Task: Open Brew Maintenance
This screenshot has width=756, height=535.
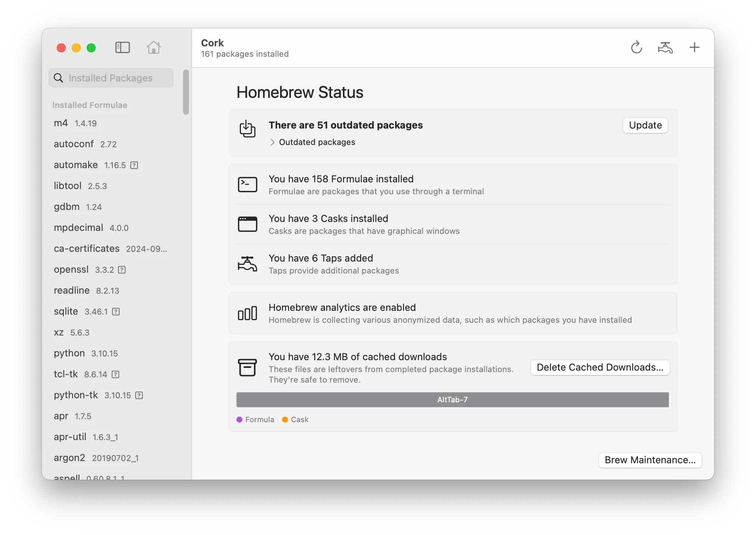Action: tap(650, 460)
